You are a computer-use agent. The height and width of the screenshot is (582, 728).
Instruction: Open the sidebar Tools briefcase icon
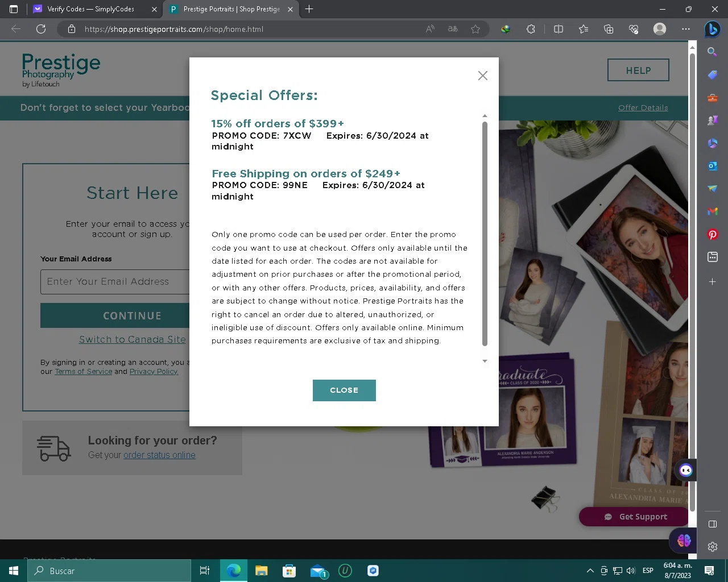coord(712,98)
